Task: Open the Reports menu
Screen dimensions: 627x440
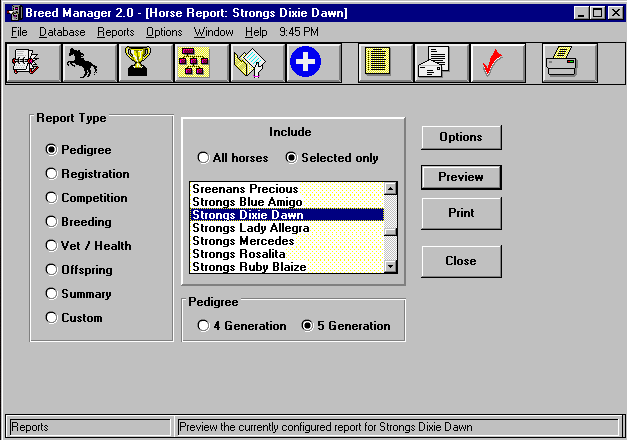Action: [116, 32]
